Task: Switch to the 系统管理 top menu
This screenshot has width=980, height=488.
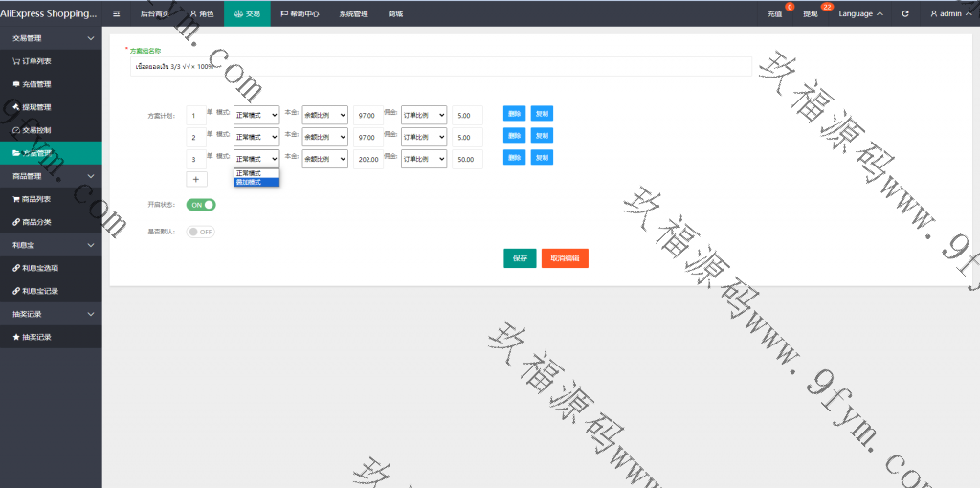Action: tap(353, 13)
